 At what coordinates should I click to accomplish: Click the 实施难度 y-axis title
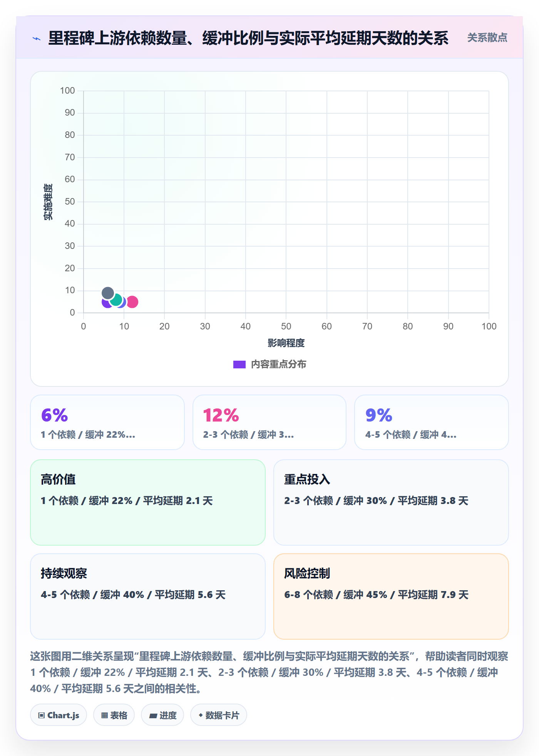coord(48,202)
